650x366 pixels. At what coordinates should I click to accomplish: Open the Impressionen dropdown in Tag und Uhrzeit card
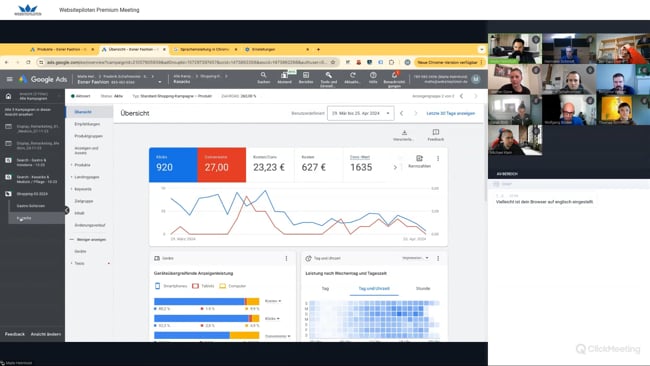click(415, 258)
